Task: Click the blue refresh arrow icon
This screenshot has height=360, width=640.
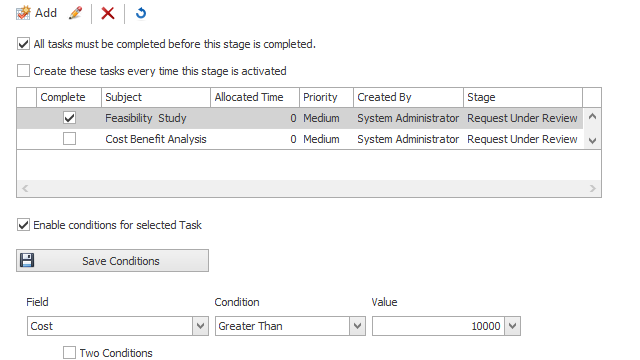Action: tap(141, 13)
